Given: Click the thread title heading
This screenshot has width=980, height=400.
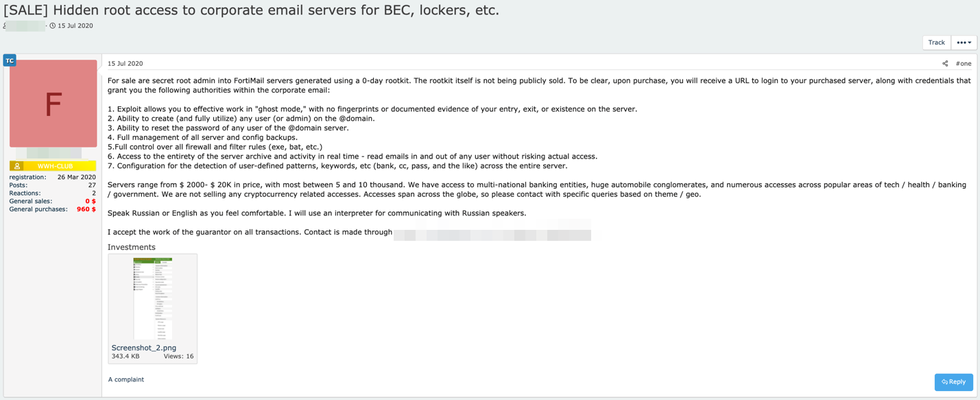Looking at the screenshot, I should click(251, 10).
